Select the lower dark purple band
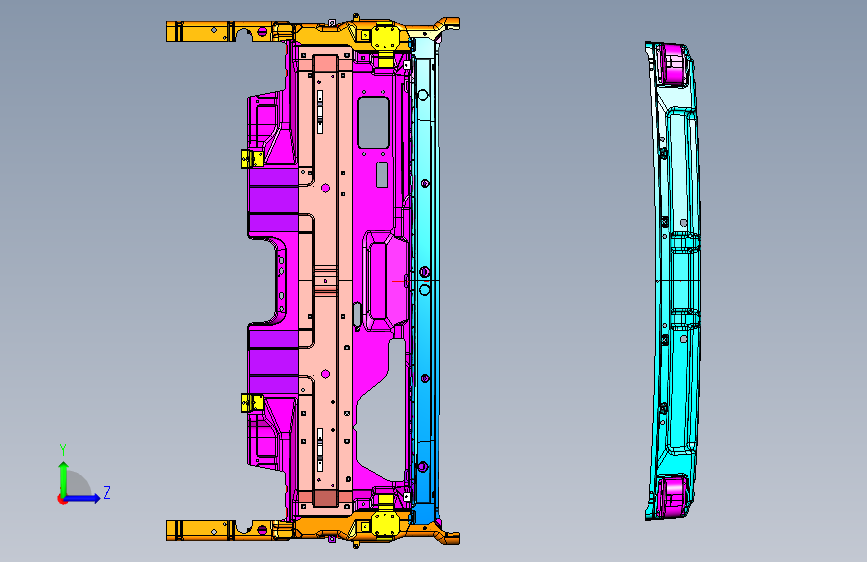The width and height of the screenshot is (867, 562). click(x=274, y=362)
